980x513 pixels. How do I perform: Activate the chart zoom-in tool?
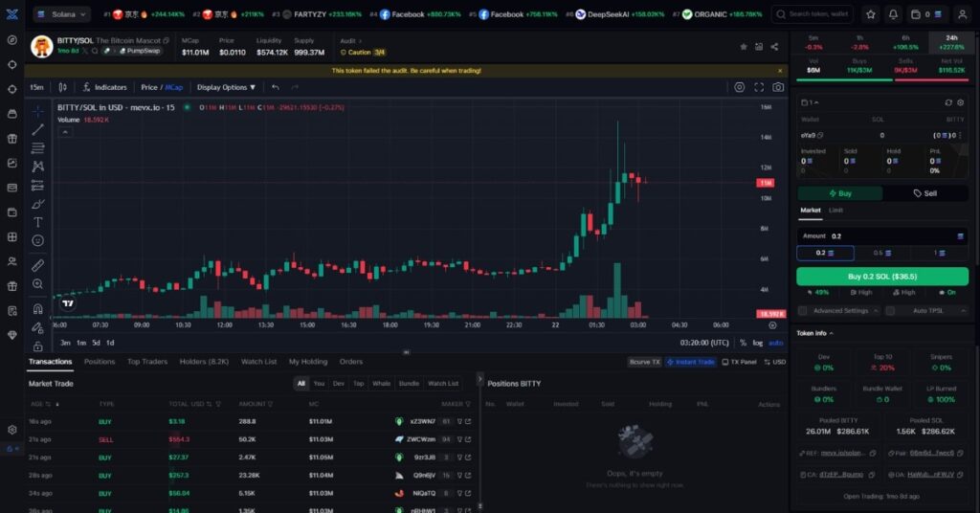(38, 284)
